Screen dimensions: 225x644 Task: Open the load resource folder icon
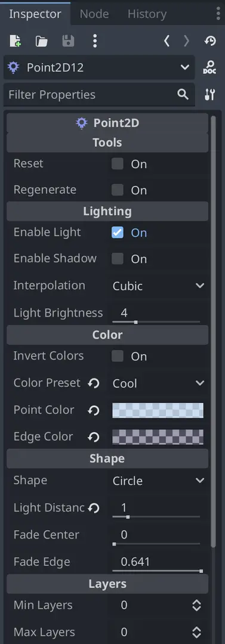42,41
